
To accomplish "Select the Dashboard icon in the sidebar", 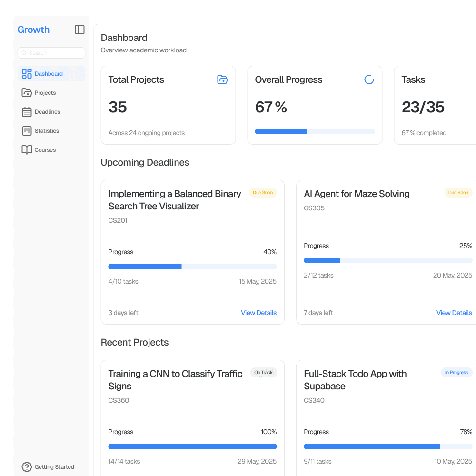I will pos(26,74).
